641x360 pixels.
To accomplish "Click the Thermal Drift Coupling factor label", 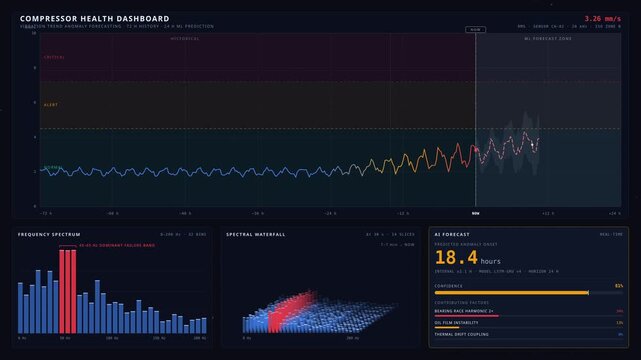I will (x=461, y=334).
